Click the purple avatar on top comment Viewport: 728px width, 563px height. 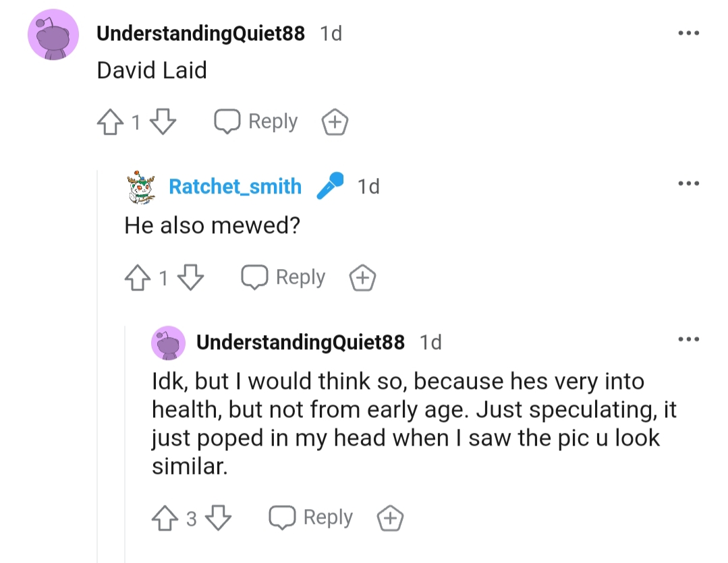[x=53, y=35]
